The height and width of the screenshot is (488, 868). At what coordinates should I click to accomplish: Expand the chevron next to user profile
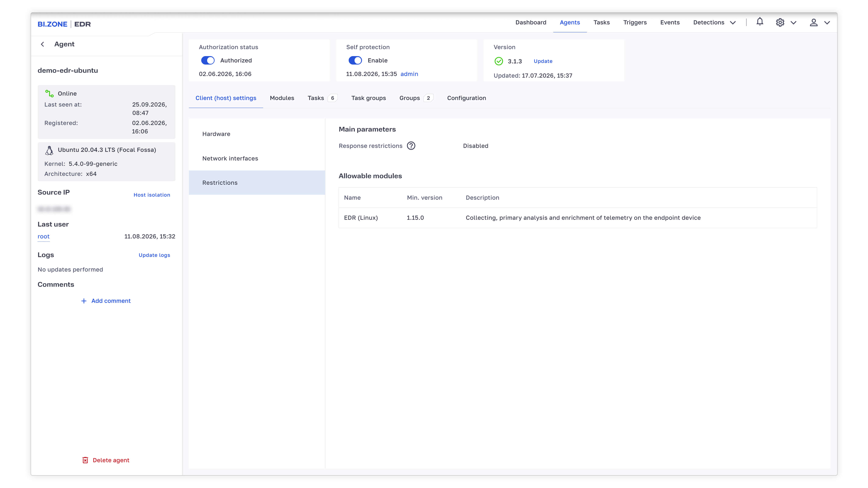click(827, 23)
